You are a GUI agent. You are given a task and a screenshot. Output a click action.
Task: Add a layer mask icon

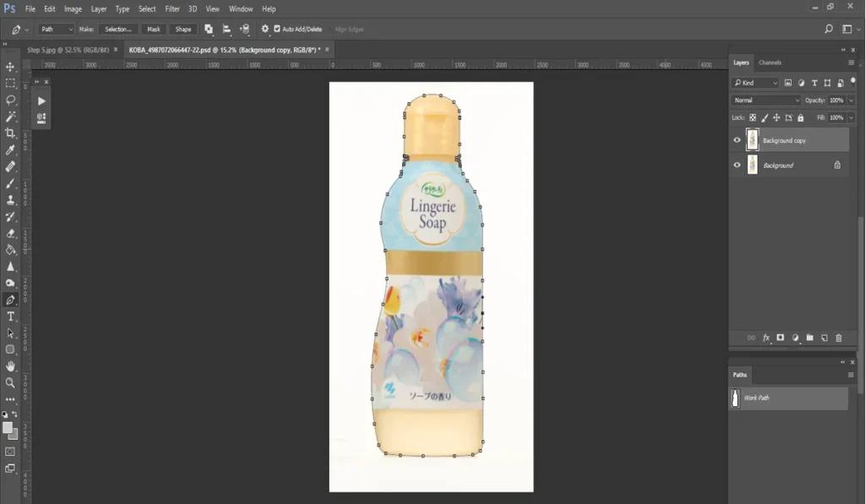pyautogui.click(x=780, y=338)
